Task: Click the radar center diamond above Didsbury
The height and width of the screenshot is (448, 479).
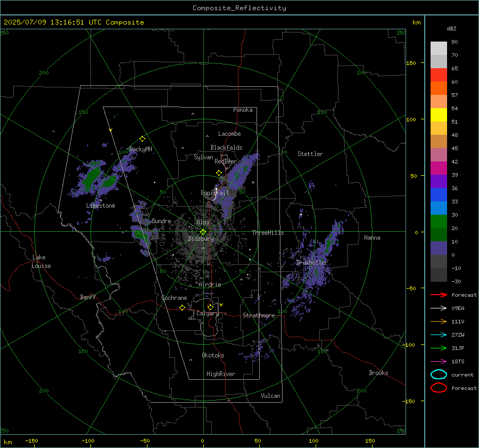Action: point(203,232)
